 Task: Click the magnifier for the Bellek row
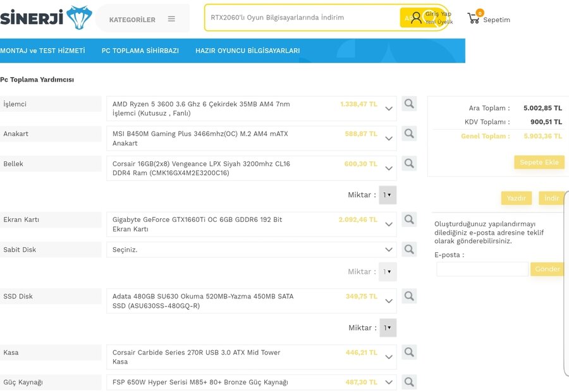pos(409,163)
